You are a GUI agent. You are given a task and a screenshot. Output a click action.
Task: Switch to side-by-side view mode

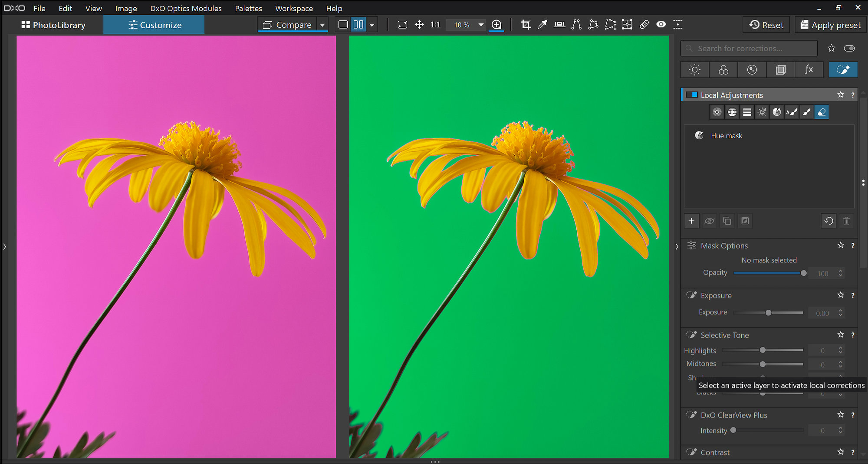tap(358, 25)
